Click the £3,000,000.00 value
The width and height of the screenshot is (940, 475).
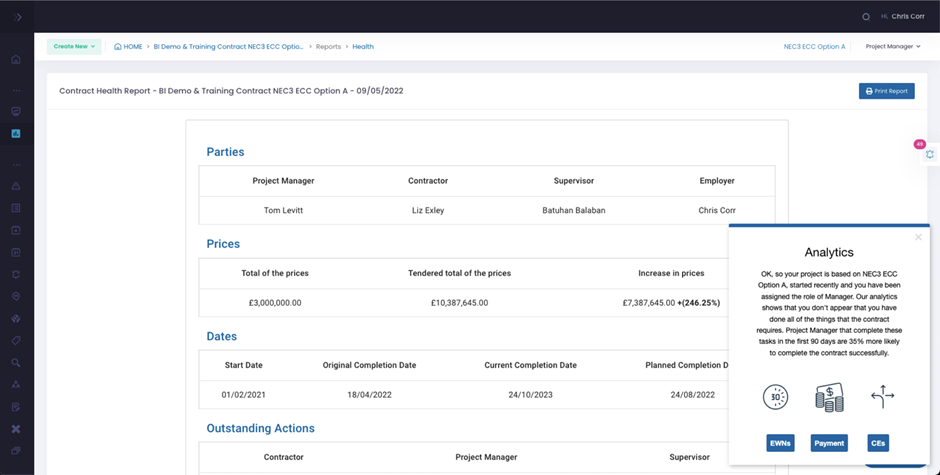coord(275,303)
